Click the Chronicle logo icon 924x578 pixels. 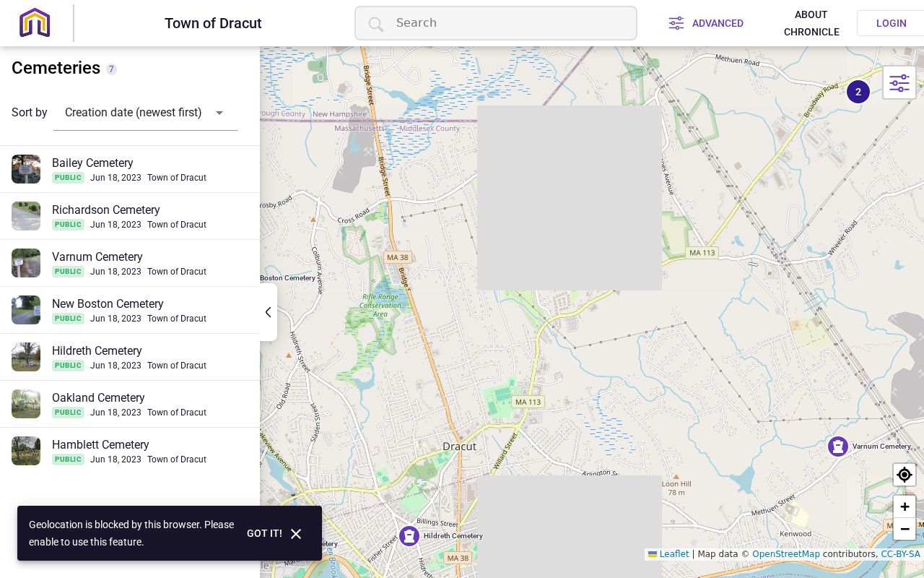(35, 23)
